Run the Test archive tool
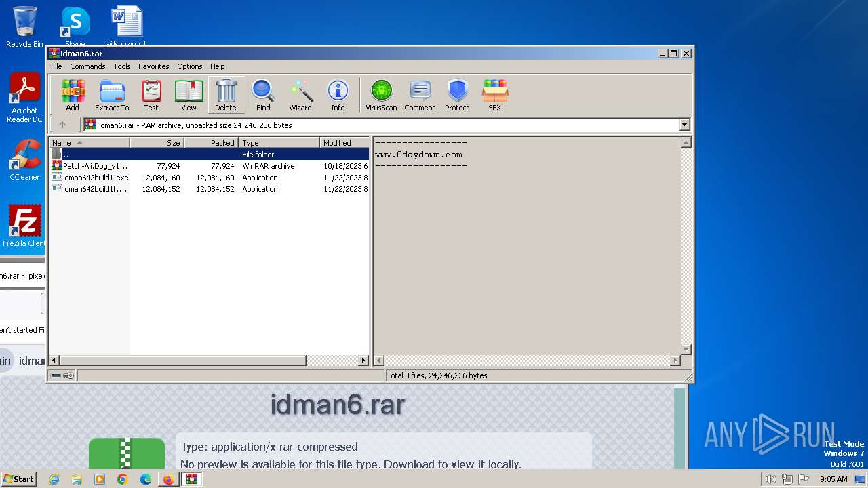Image resolution: width=868 pixels, height=488 pixels. click(x=151, y=95)
